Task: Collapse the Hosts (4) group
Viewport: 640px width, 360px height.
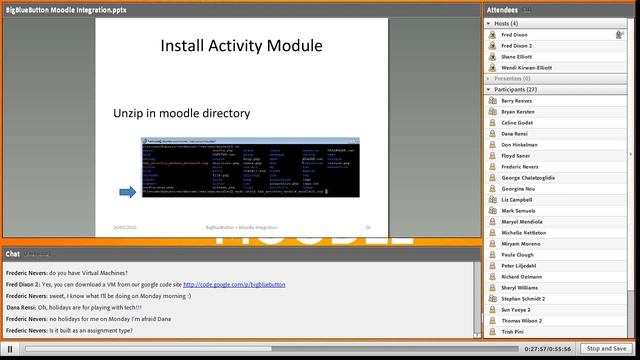Action: (489, 24)
